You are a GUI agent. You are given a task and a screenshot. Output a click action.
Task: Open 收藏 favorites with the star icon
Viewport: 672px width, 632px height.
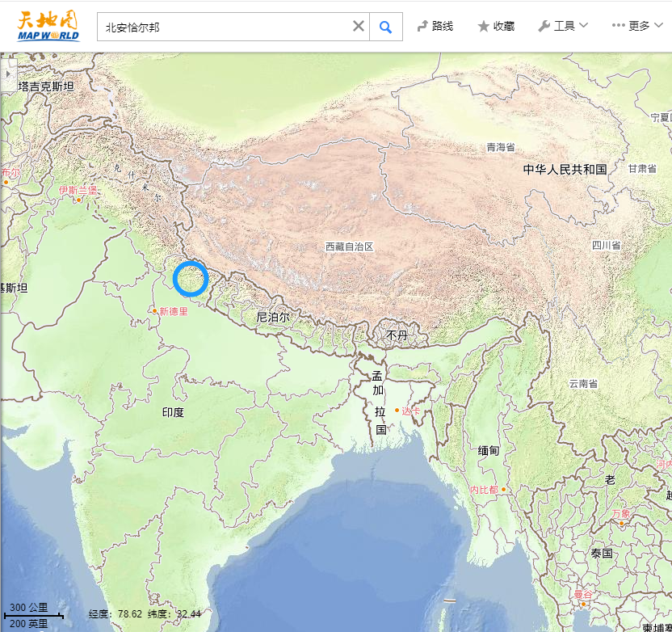point(495,26)
